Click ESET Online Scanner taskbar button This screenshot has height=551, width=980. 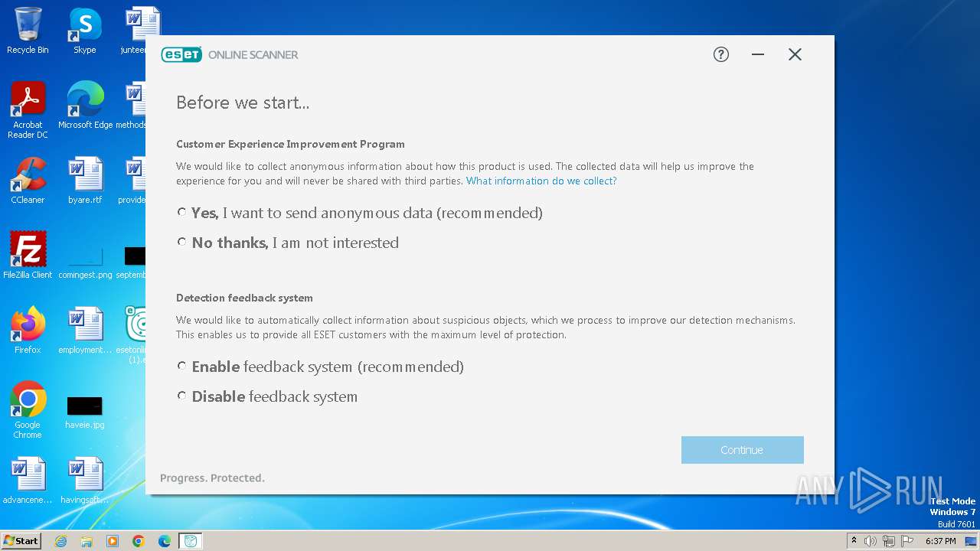tap(191, 541)
